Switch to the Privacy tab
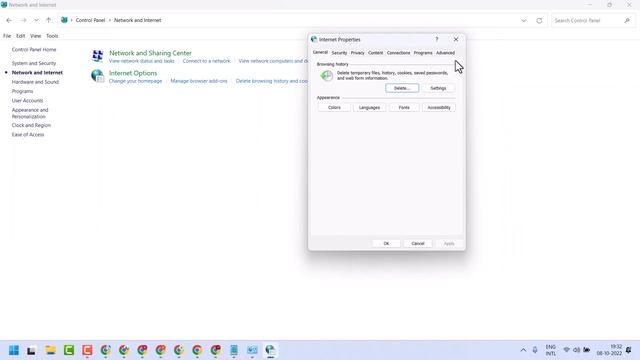The width and height of the screenshot is (640, 360). point(358,53)
